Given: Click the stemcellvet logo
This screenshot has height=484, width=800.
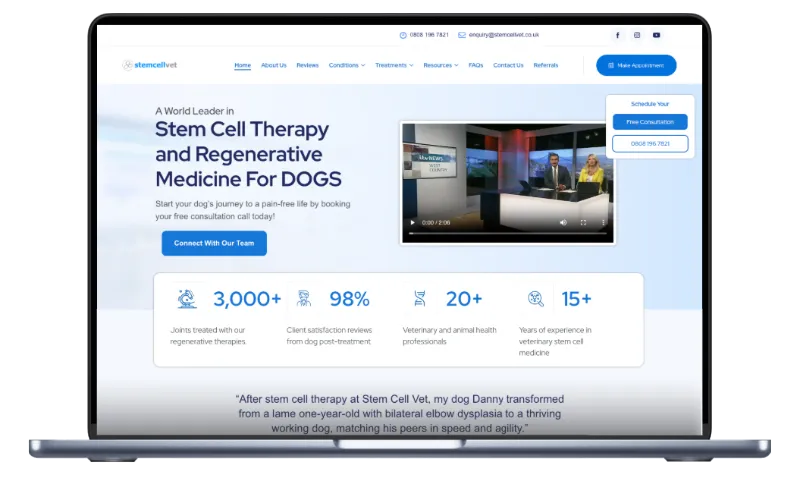Looking at the screenshot, I should point(149,65).
